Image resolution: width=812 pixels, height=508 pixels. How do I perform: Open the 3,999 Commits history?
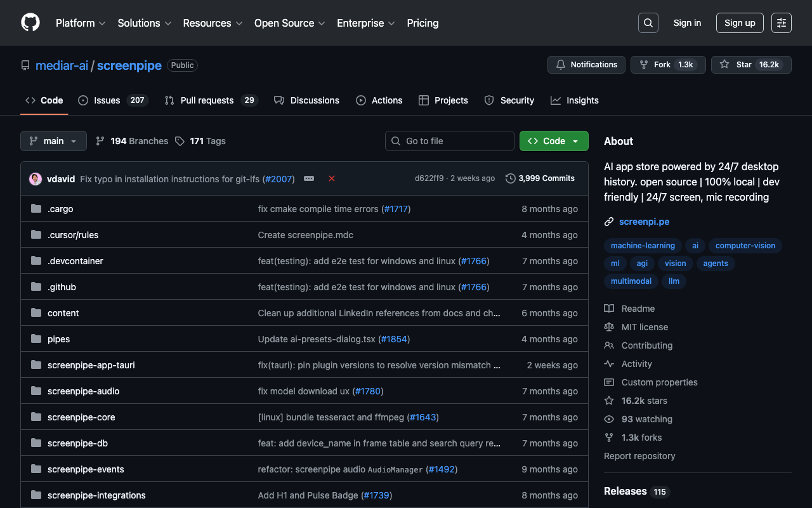(x=540, y=178)
